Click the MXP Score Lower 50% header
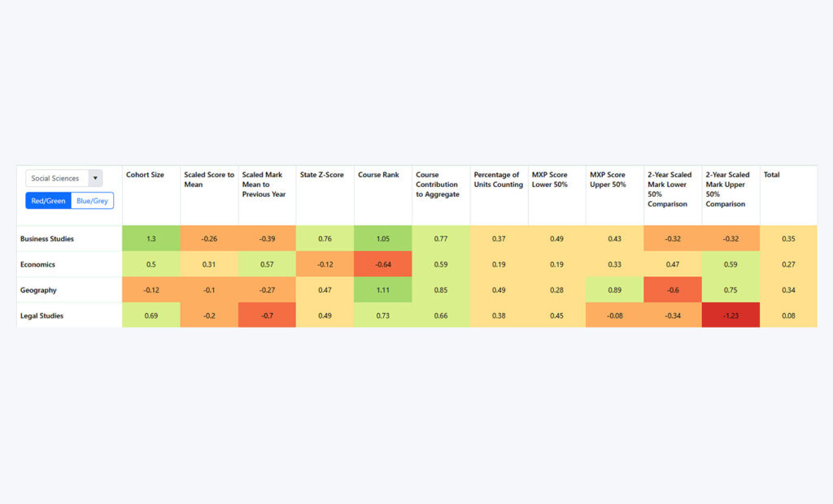Image resolution: width=833 pixels, height=504 pixels. (555, 179)
